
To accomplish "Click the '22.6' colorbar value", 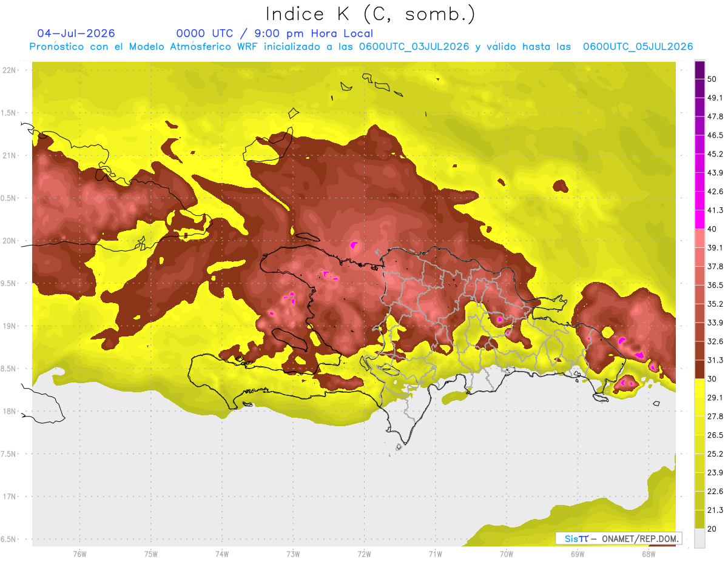I will click(x=715, y=492).
